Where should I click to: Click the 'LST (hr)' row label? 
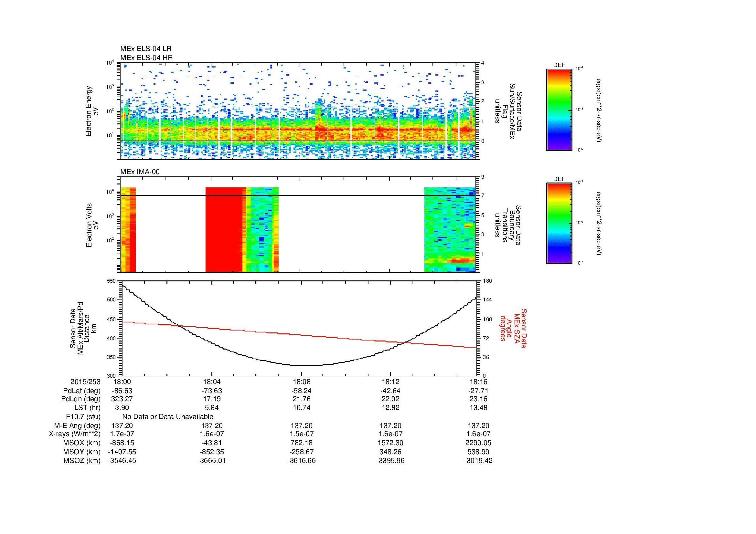click(87, 408)
